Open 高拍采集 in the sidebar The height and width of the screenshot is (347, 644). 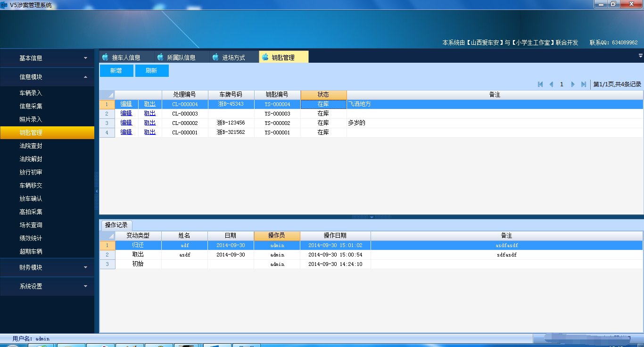point(47,212)
